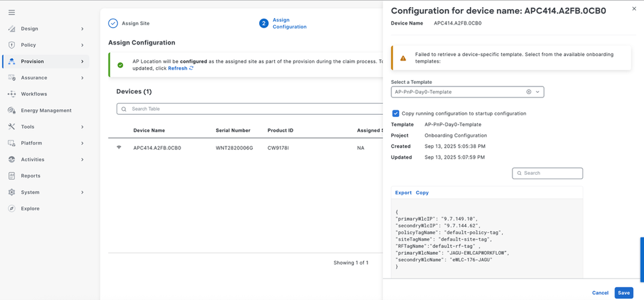Click the Product ID column header
Screen dimensions: 644x300
click(280, 131)
